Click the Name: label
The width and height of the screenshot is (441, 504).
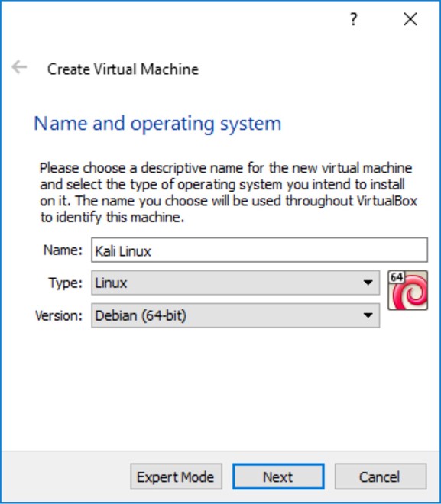point(63,250)
